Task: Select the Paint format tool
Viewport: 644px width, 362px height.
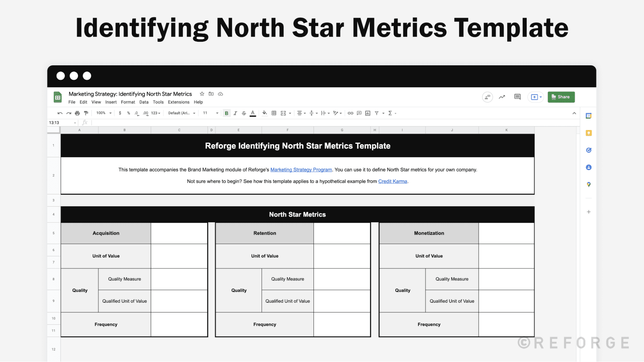Action: click(x=86, y=113)
